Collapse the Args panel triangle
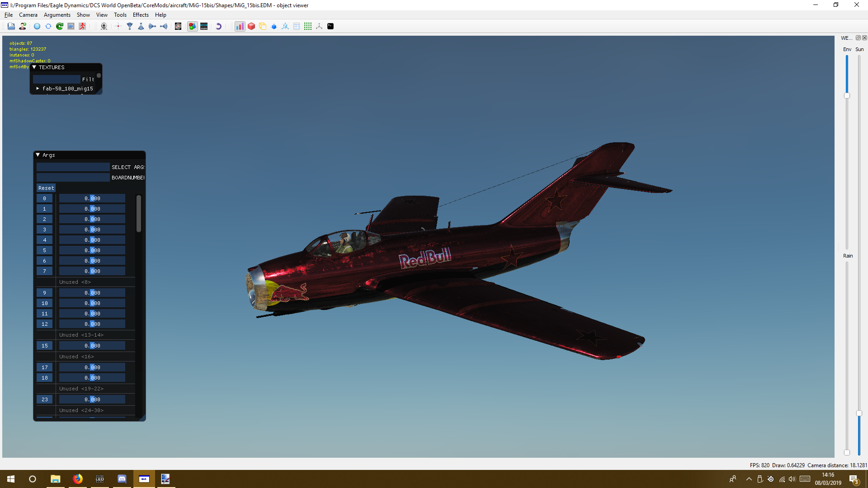The height and width of the screenshot is (488, 868). pos(38,155)
